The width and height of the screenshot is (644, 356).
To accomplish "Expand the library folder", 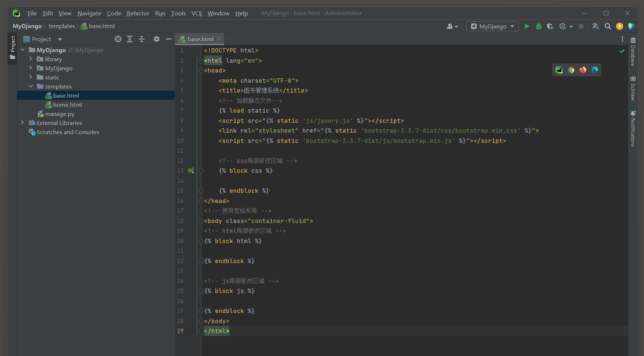I will click(x=31, y=59).
